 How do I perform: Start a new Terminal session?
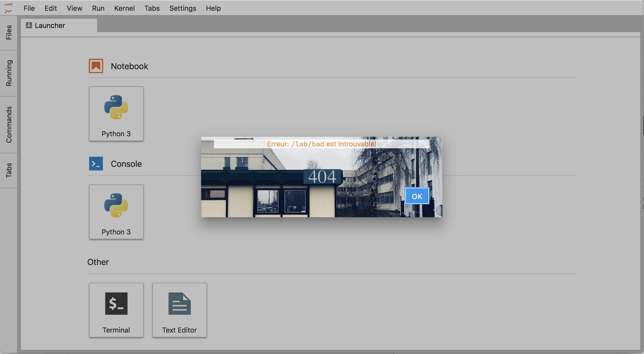point(116,310)
